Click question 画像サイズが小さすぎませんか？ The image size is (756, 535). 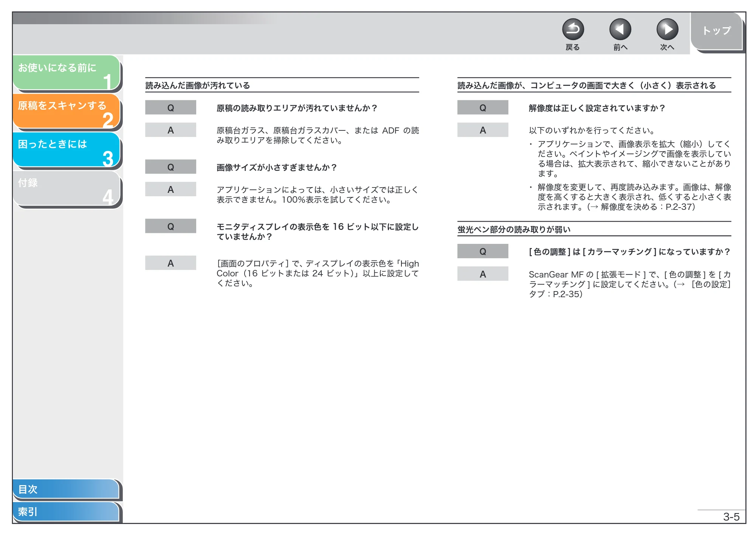pos(276,167)
